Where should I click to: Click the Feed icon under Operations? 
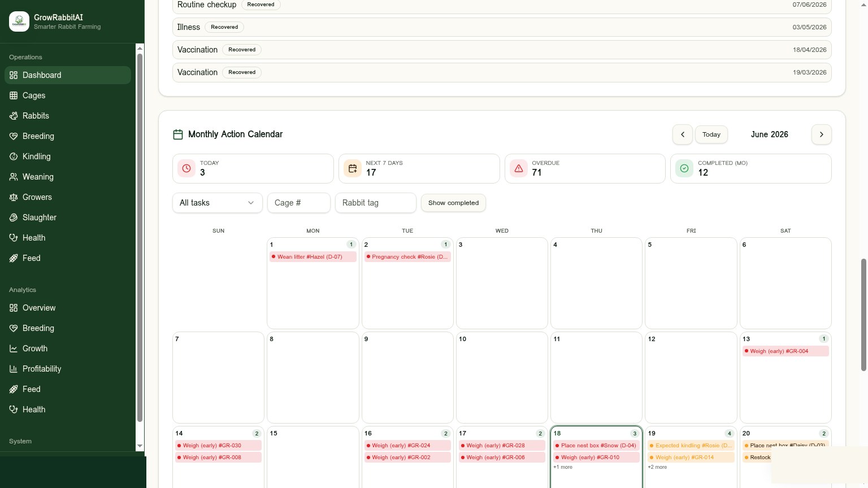(14, 258)
